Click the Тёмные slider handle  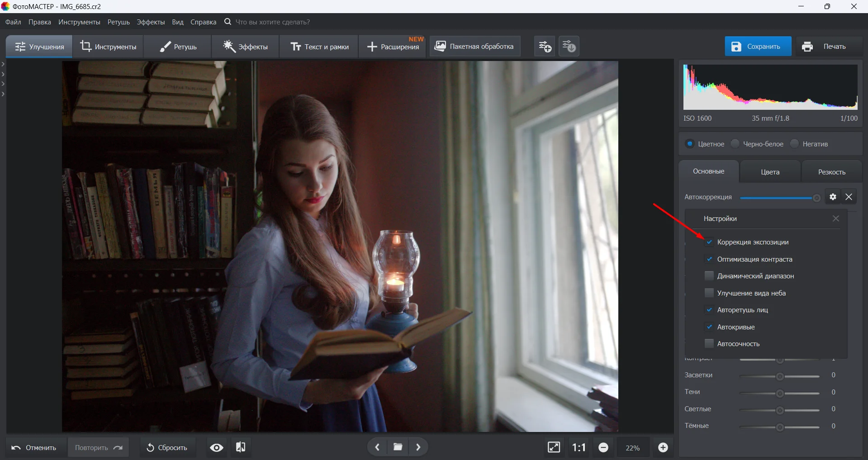click(780, 427)
